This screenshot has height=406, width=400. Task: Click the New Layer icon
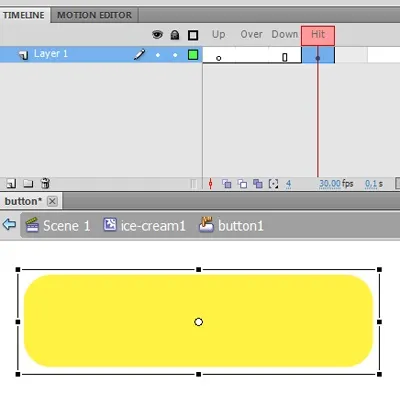(11, 184)
